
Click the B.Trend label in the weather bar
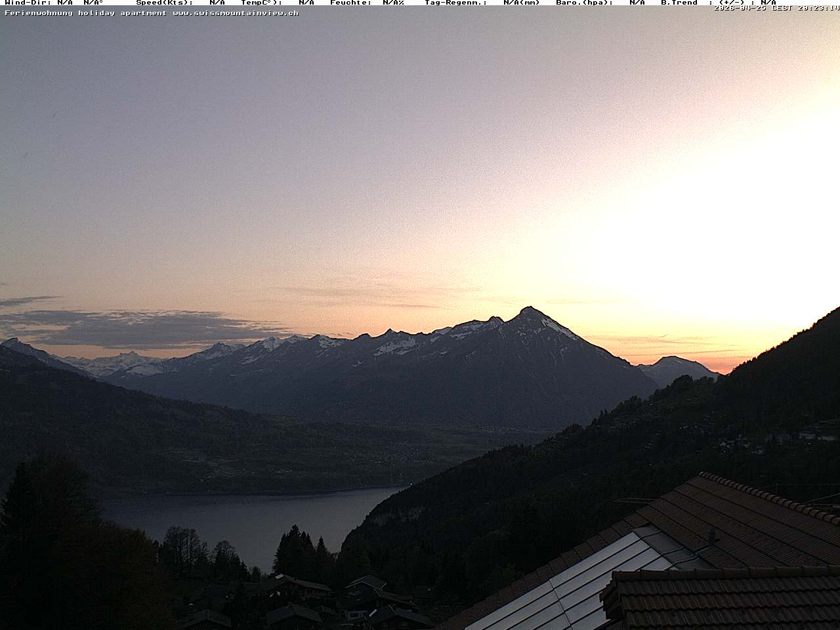coord(679,3)
